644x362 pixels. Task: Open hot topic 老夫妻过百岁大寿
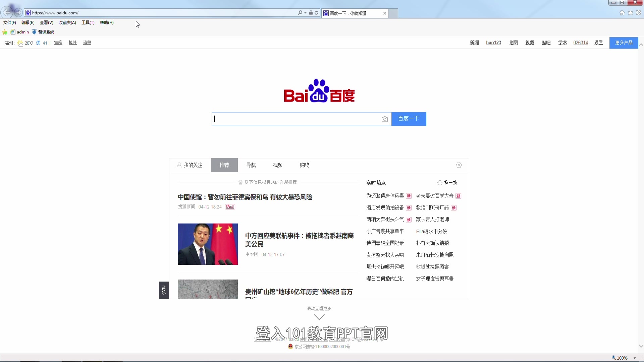click(435, 196)
